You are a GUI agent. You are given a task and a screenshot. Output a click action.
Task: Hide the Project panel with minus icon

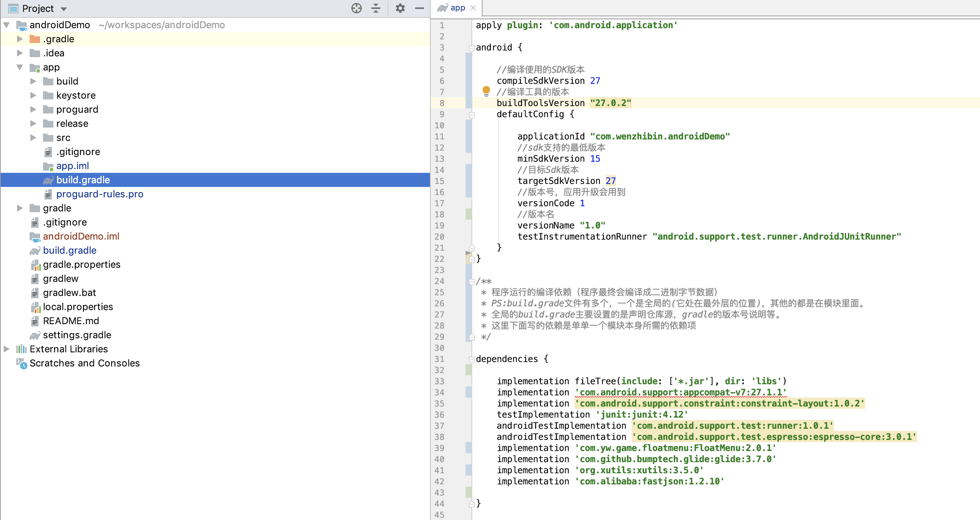tap(419, 9)
